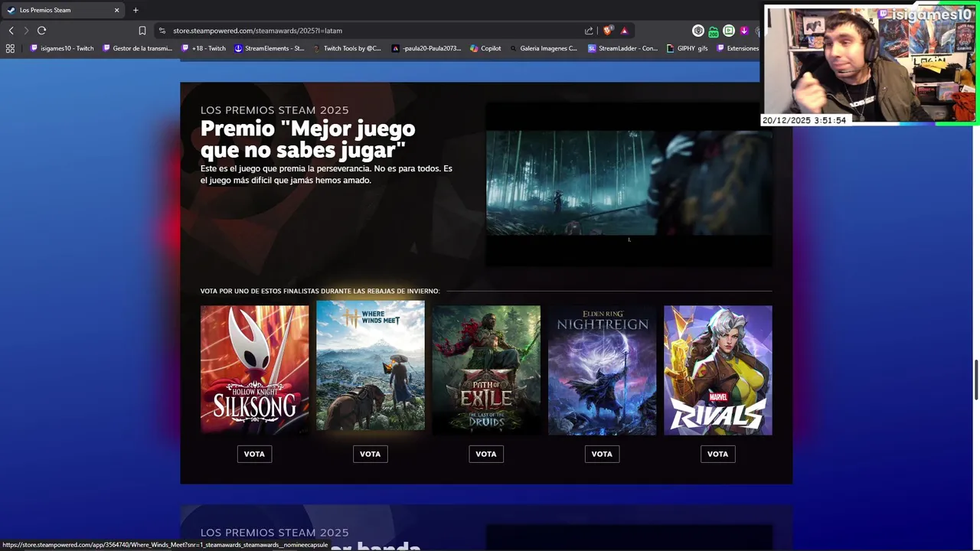Screen dimensions: 980x551
Task: Vote for Path of Exile 2
Action: pyautogui.click(x=486, y=454)
